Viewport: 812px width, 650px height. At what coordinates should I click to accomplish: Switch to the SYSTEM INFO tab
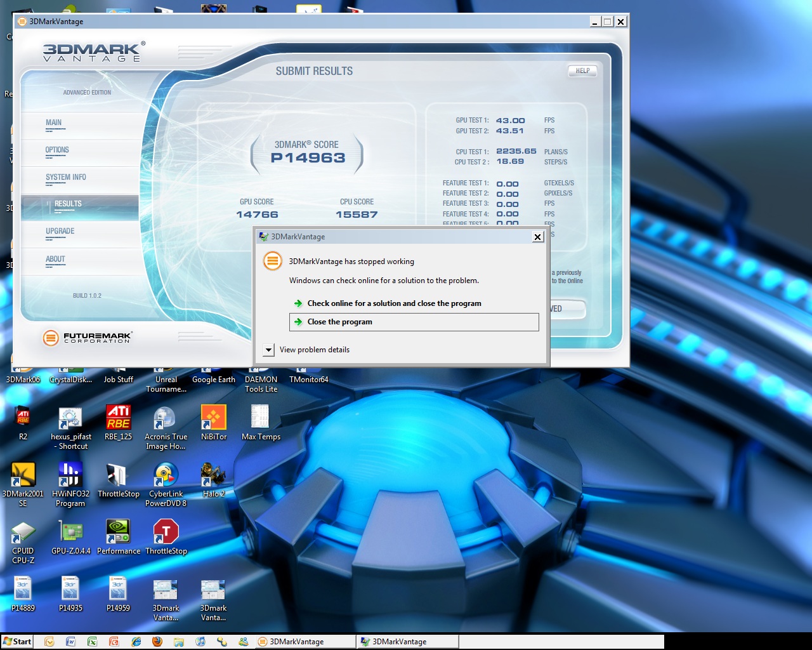(65, 178)
